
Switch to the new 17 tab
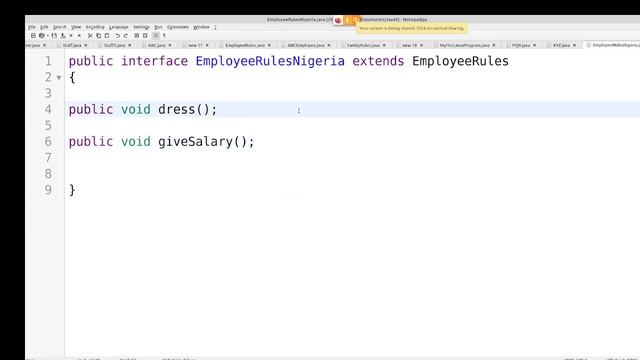click(196, 45)
